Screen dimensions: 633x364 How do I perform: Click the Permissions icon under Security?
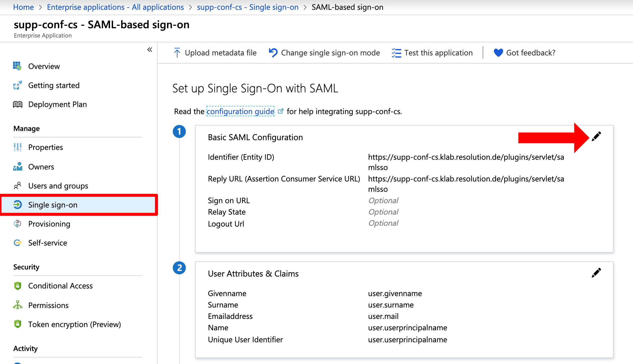[17, 305]
